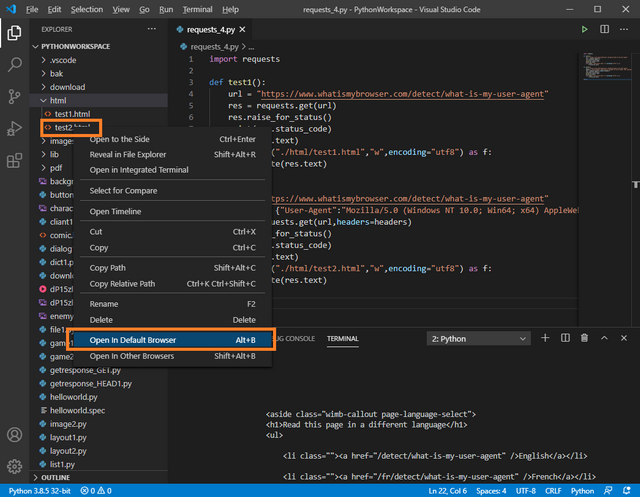
Task: Open getresponse_HEAD1.py in the explorer
Action: (x=98, y=383)
